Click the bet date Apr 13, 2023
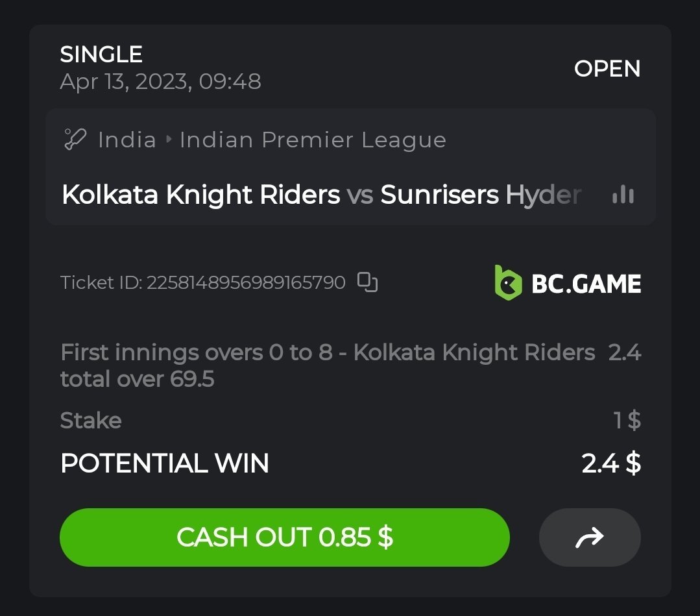 pyautogui.click(x=160, y=82)
